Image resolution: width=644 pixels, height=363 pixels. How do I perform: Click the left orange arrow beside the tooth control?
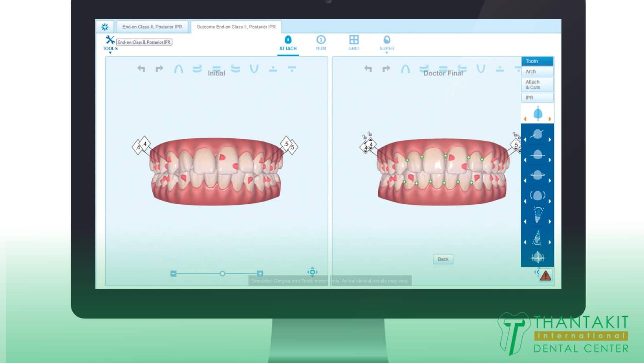[526, 118]
